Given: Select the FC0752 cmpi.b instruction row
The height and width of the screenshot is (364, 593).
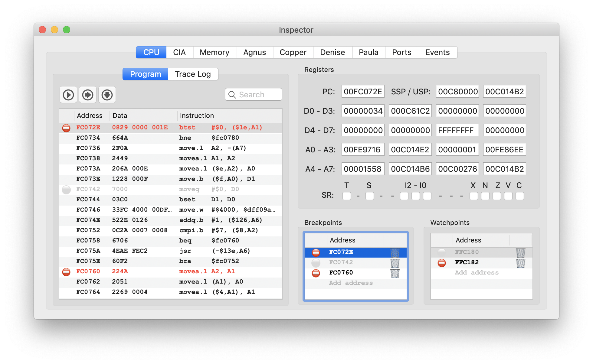Looking at the screenshot, I should [x=171, y=230].
